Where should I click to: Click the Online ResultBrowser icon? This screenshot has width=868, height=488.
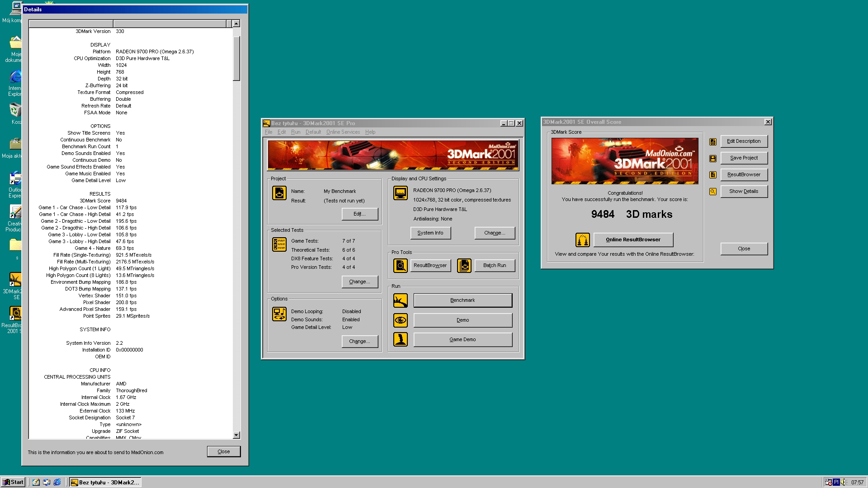click(x=582, y=240)
